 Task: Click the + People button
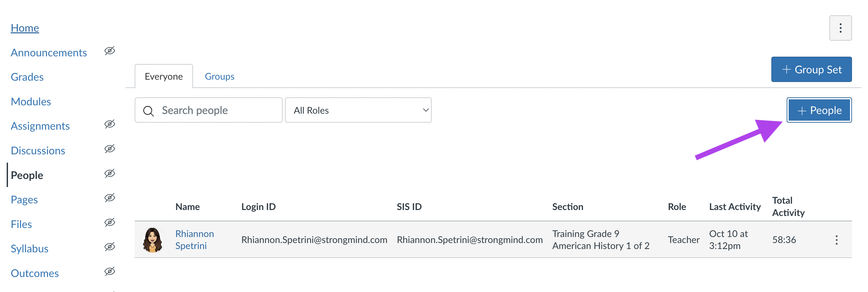[819, 110]
